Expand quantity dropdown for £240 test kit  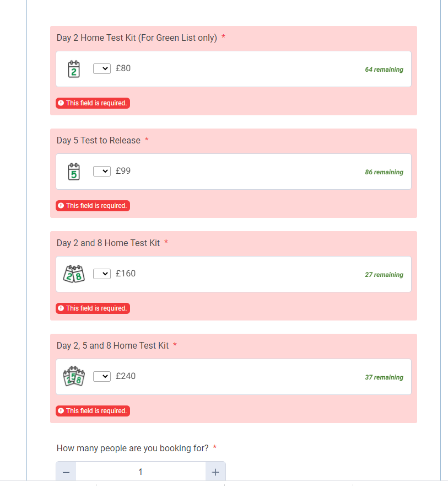[x=102, y=377]
